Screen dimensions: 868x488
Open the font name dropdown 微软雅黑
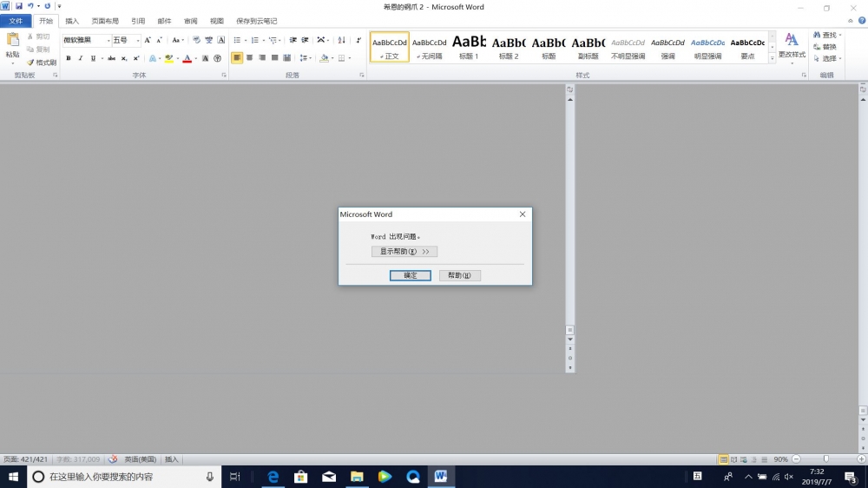coord(108,40)
